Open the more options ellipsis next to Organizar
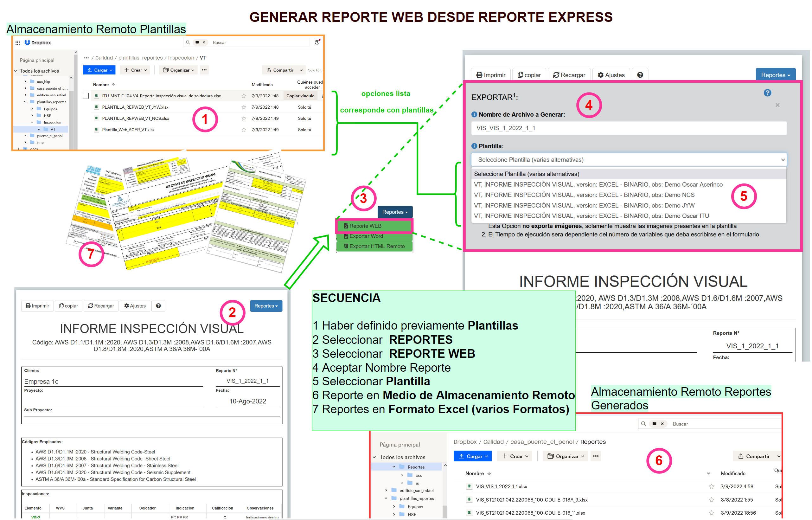This screenshot has height=520, width=812. 204,70
